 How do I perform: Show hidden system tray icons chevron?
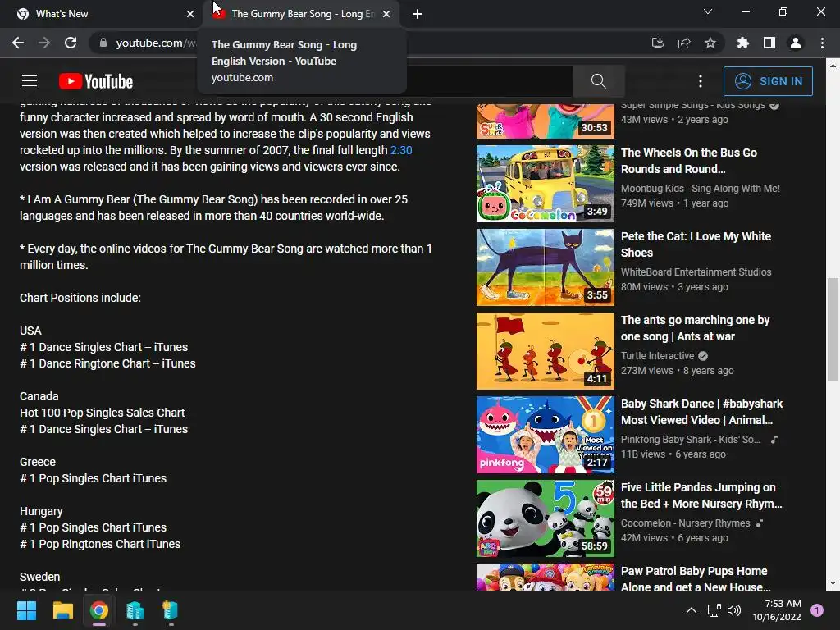tap(692, 610)
